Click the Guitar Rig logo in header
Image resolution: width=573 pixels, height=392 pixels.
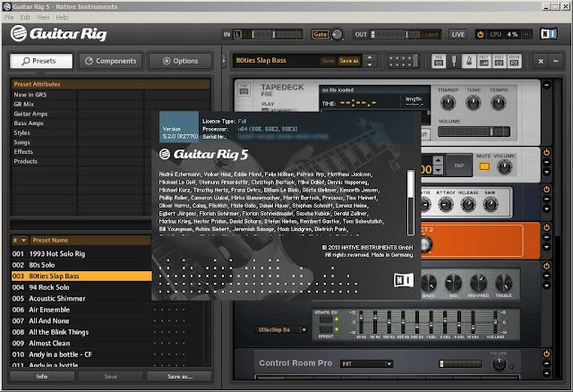point(58,34)
